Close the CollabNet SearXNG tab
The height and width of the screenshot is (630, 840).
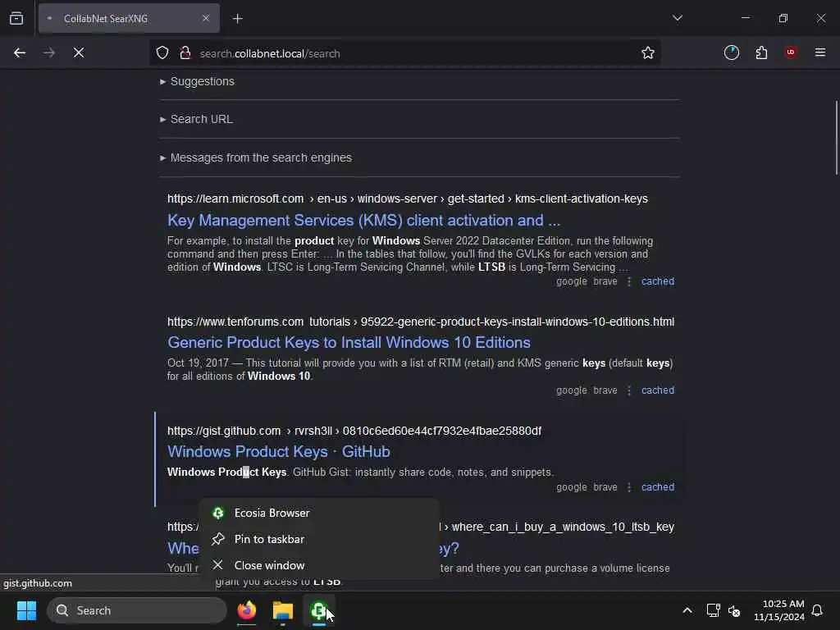coord(206,18)
